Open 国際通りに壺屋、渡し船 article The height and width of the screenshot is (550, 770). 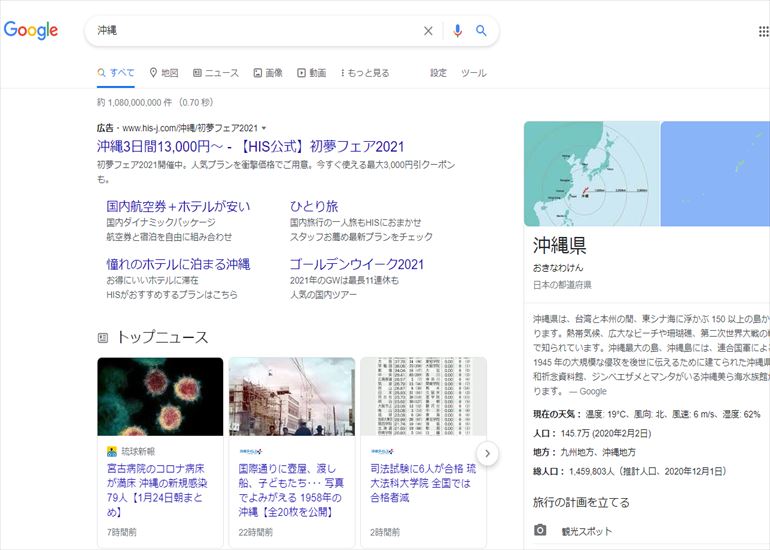[291, 490]
